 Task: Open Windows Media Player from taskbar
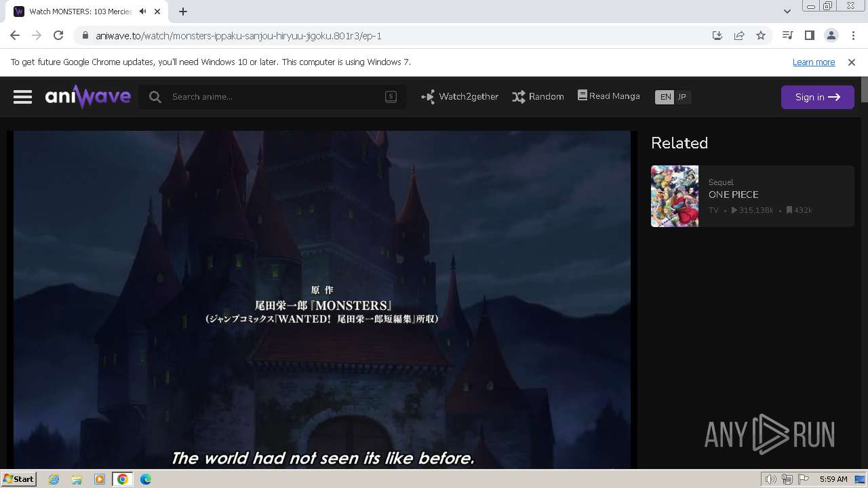[100, 479]
